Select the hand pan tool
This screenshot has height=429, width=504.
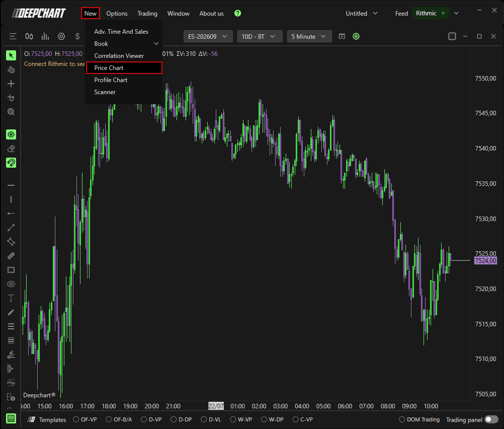[11, 69]
